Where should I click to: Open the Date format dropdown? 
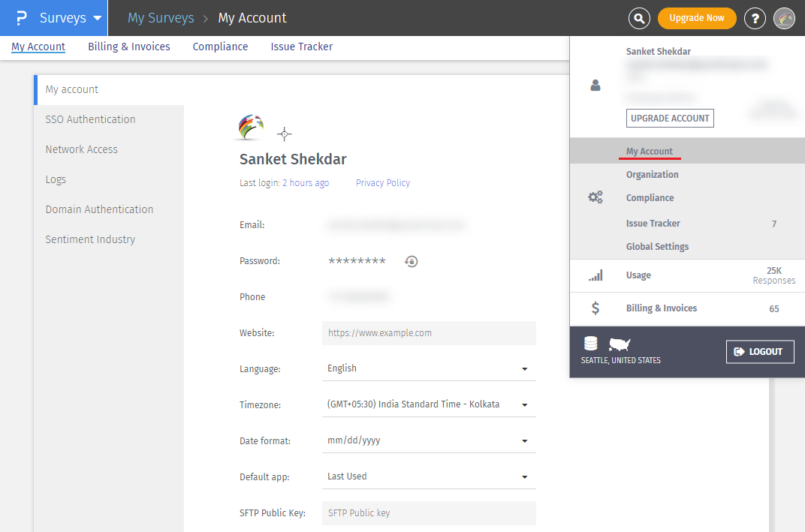(429, 440)
